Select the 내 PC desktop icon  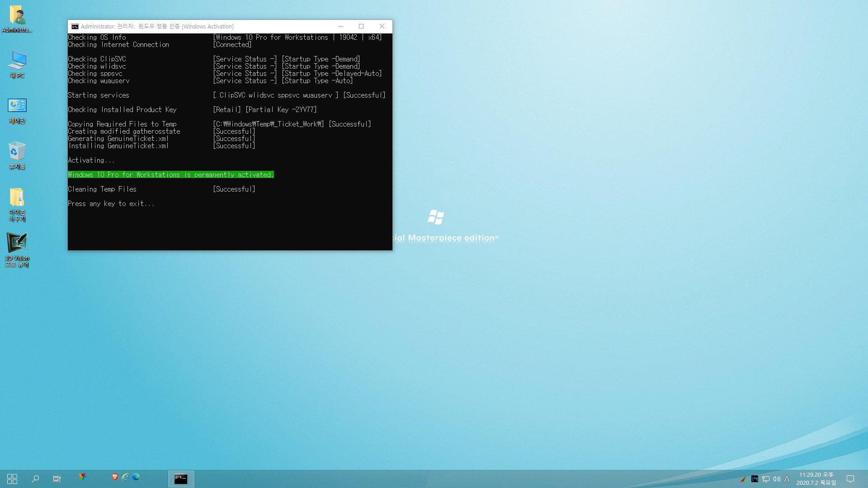pyautogui.click(x=17, y=65)
